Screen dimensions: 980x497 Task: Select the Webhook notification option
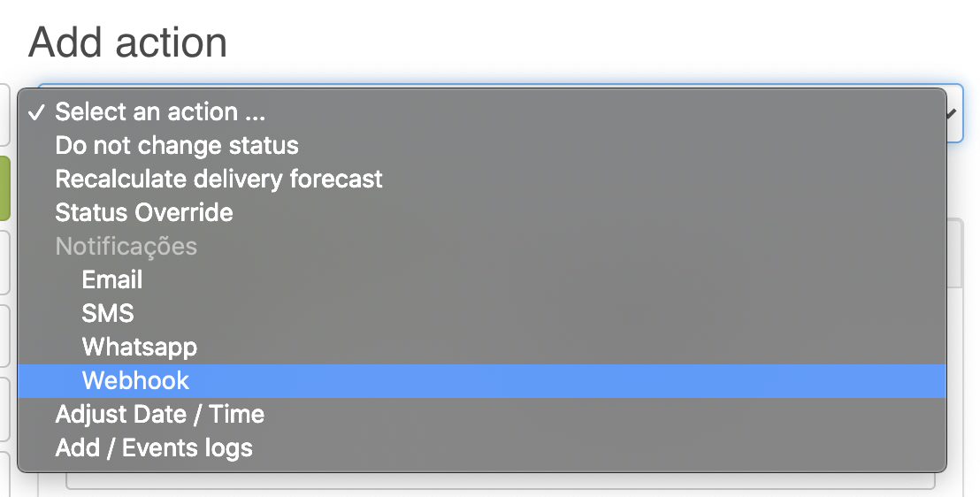click(x=135, y=381)
